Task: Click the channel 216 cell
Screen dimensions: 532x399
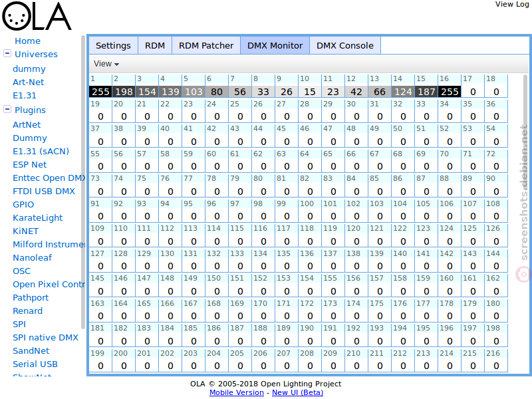Action: click(x=496, y=360)
